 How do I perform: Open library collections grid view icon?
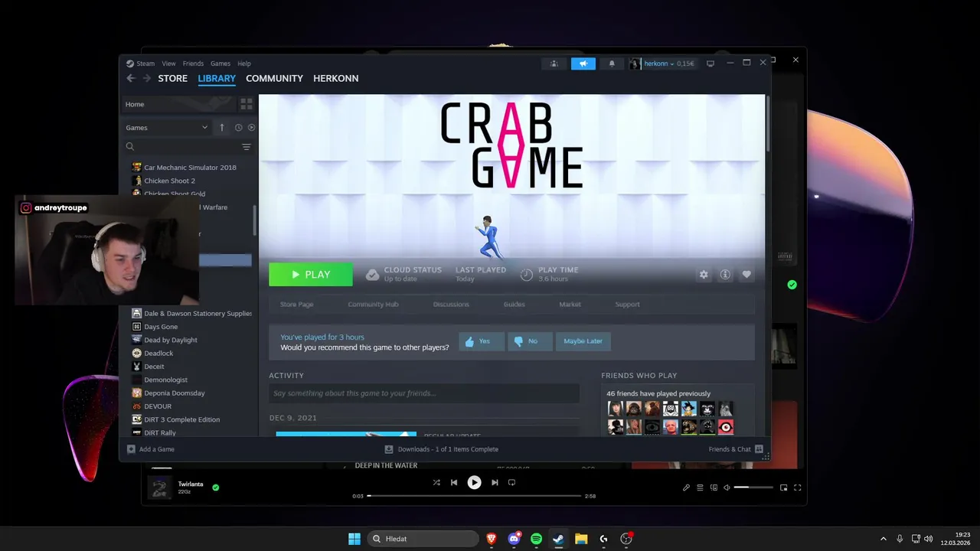click(247, 103)
